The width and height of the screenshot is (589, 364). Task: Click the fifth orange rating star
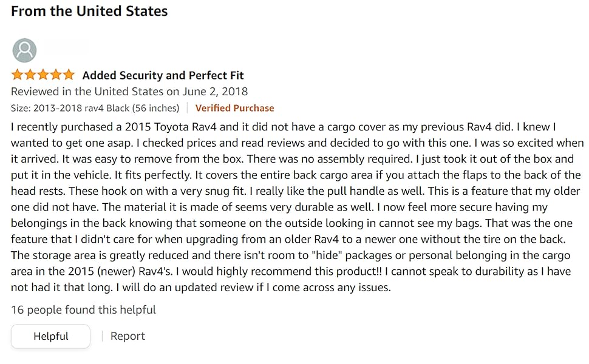coord(69,75)
